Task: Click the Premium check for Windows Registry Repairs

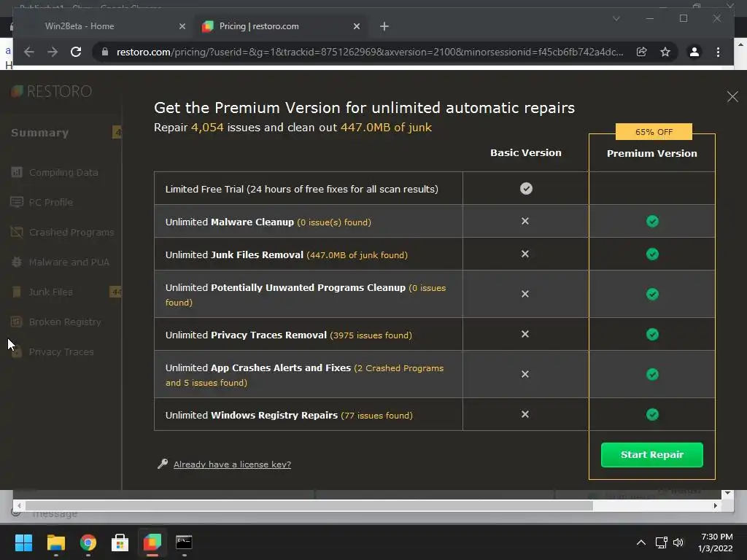Action: pyautogui.click(x=652, y=415)
